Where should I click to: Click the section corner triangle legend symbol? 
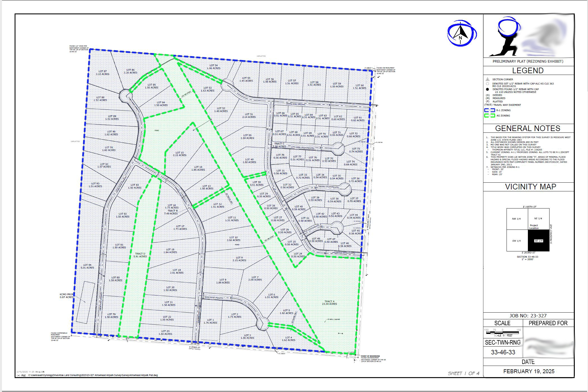[x=487, y=79]
